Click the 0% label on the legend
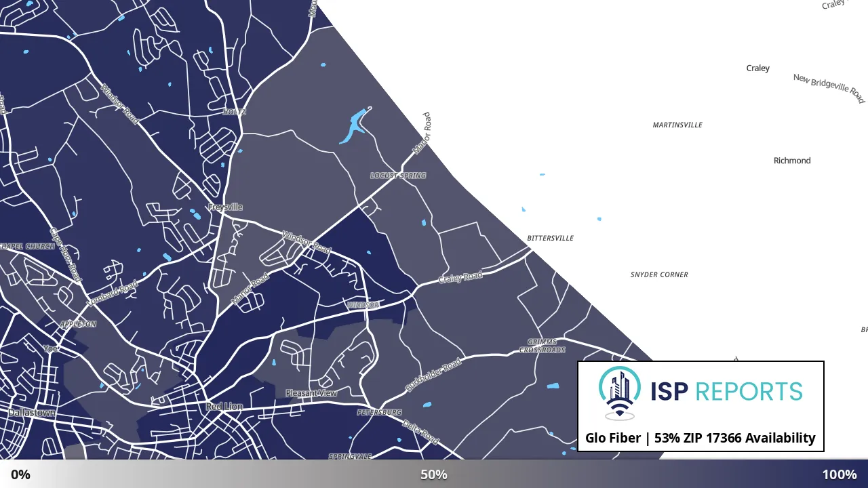 tap(20, 474)
